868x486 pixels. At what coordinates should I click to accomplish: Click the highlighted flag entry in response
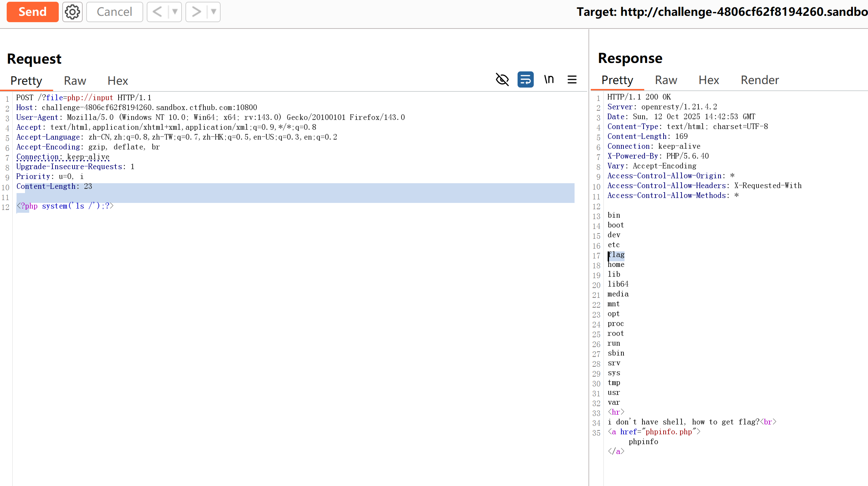616,255
